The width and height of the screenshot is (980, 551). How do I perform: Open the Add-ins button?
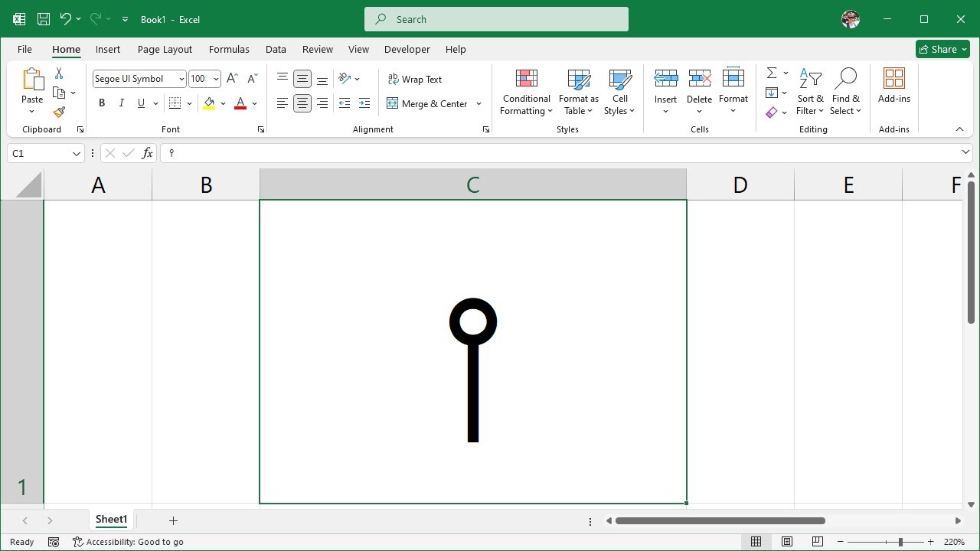(894, 86)
